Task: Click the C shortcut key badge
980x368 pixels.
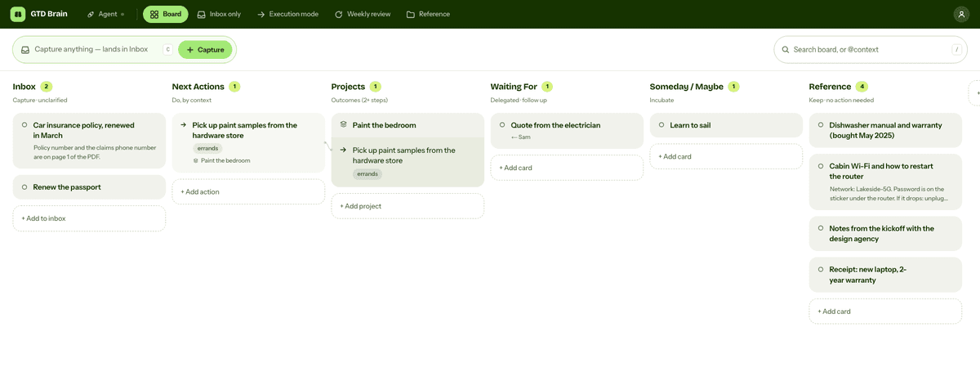Action: point(167,50)
